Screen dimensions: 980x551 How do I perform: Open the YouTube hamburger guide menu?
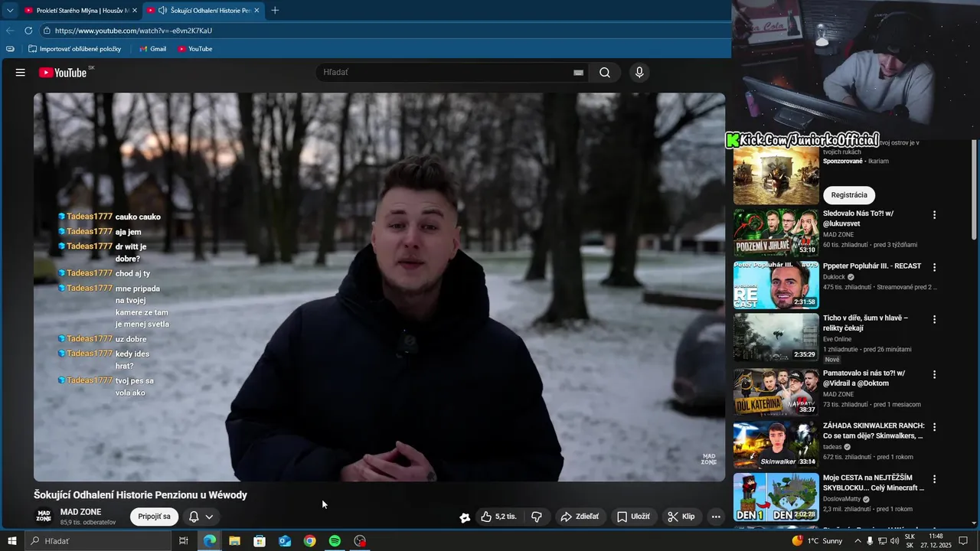pyautogui.click(x=21, y=73)
